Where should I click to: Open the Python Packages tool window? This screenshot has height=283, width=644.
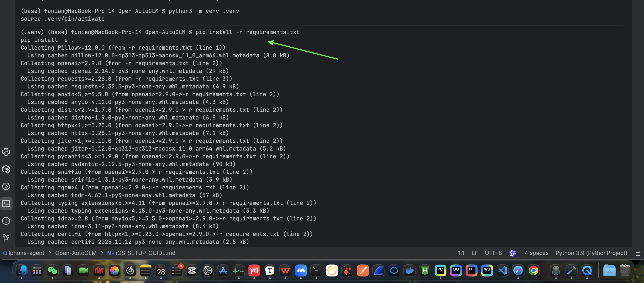[6, 169]
